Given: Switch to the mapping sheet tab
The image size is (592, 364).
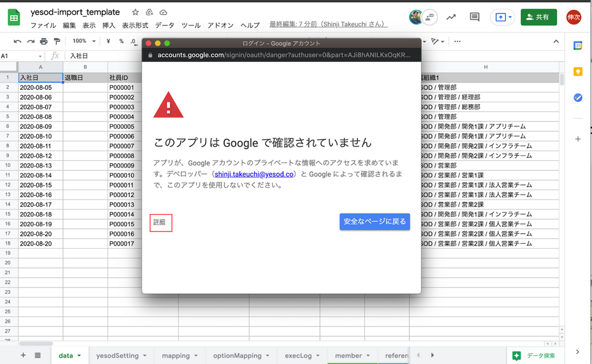Looking at the screenshot, I should (x=176, y=355).
